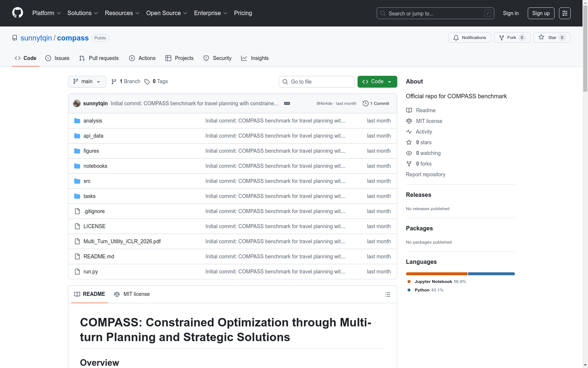
Task: Fork the repository with Fork button
Action: pos(512,38)
